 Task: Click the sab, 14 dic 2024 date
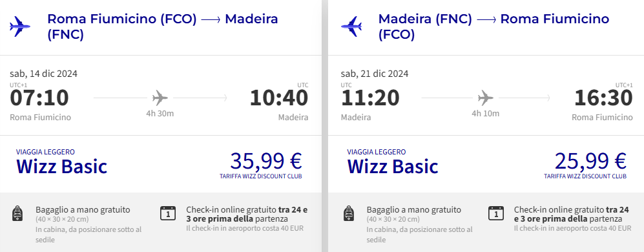(x=43, y=74)
